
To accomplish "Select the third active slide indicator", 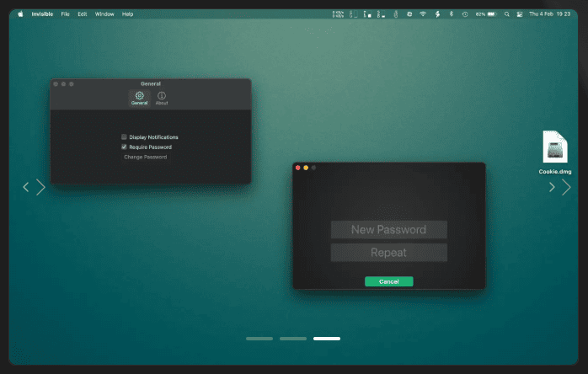I will [x=327, y=339].
